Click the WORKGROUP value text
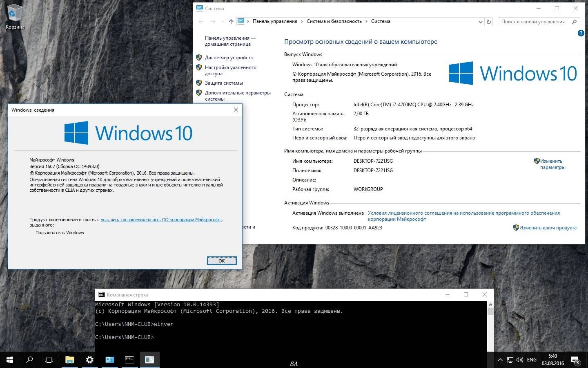 tap(368, 189)
